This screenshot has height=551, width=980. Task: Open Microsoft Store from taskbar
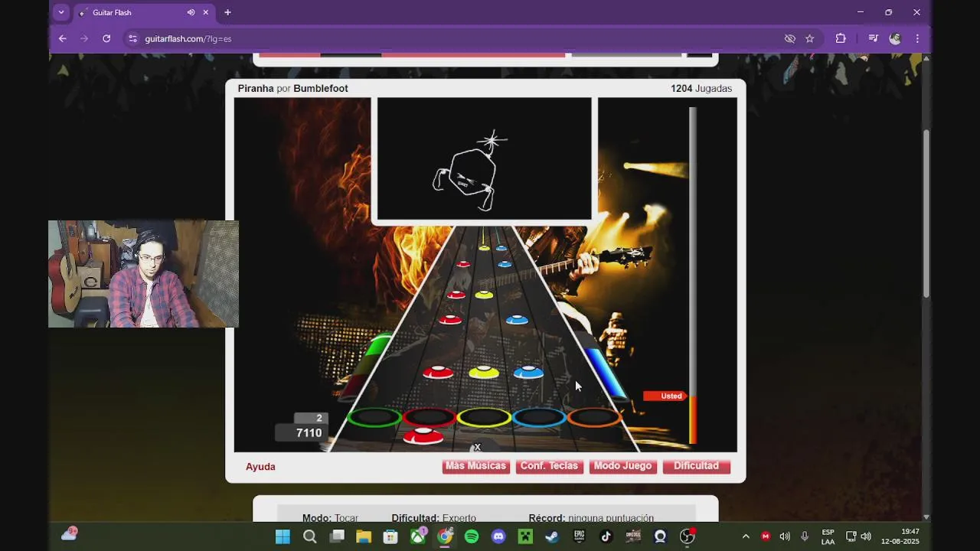(x=390, y=536)
